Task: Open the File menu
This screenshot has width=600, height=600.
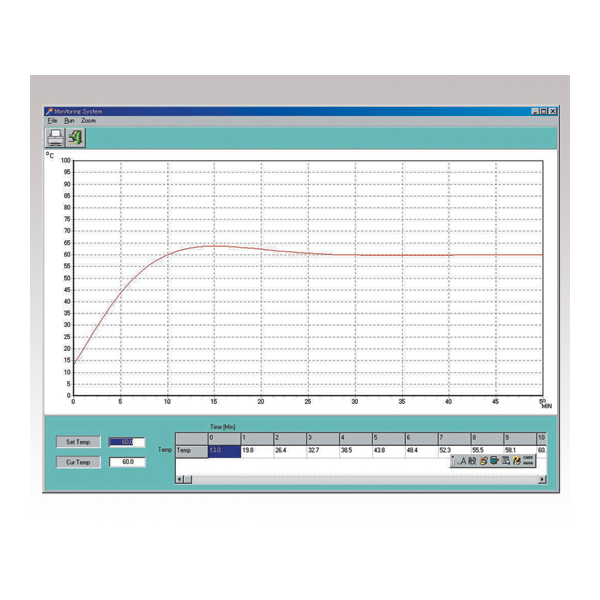Action: point(52,121)
